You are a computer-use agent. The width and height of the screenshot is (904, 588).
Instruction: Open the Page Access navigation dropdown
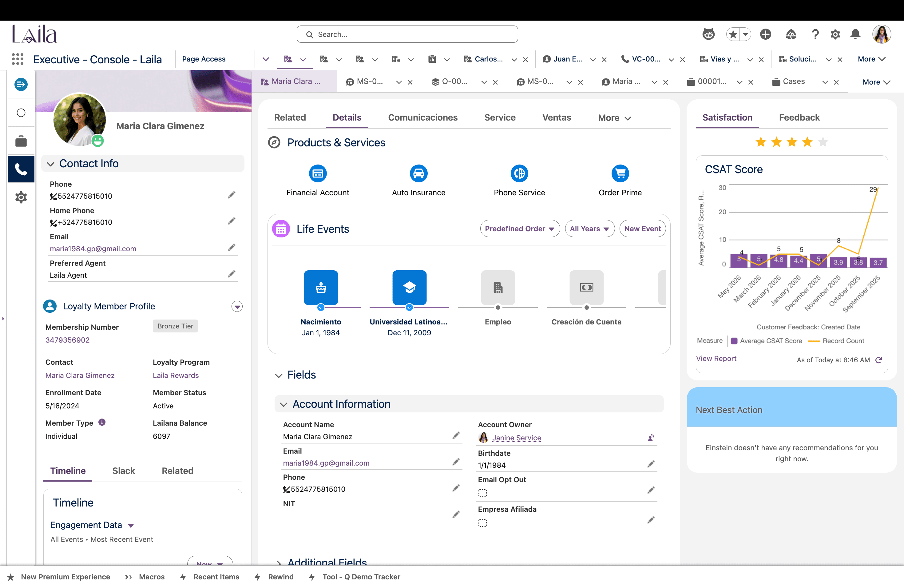266,59
